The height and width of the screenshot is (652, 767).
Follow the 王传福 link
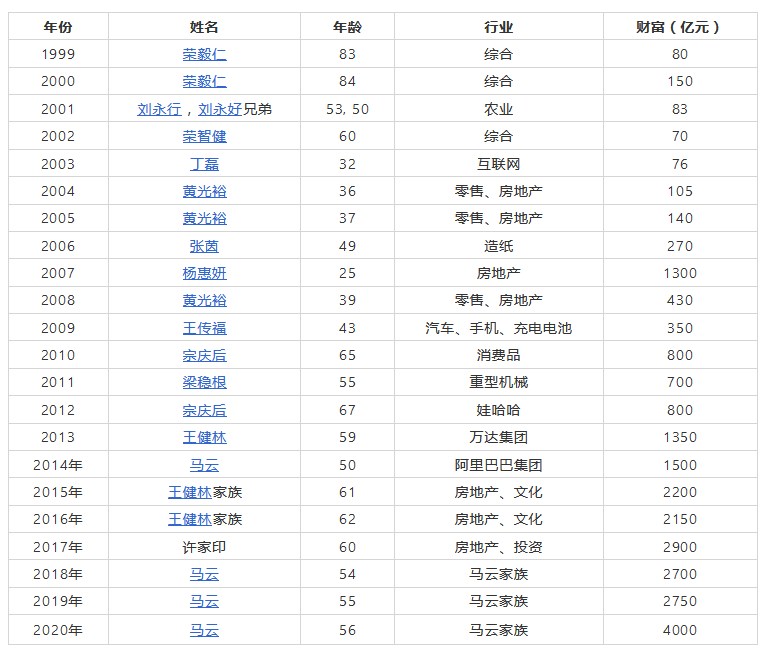coord(204,328)
